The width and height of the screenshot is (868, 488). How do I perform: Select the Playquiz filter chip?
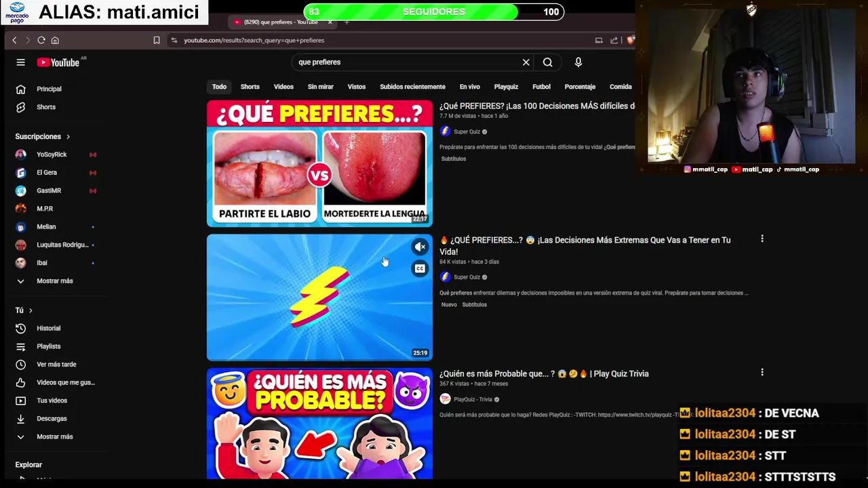point(506,87)
